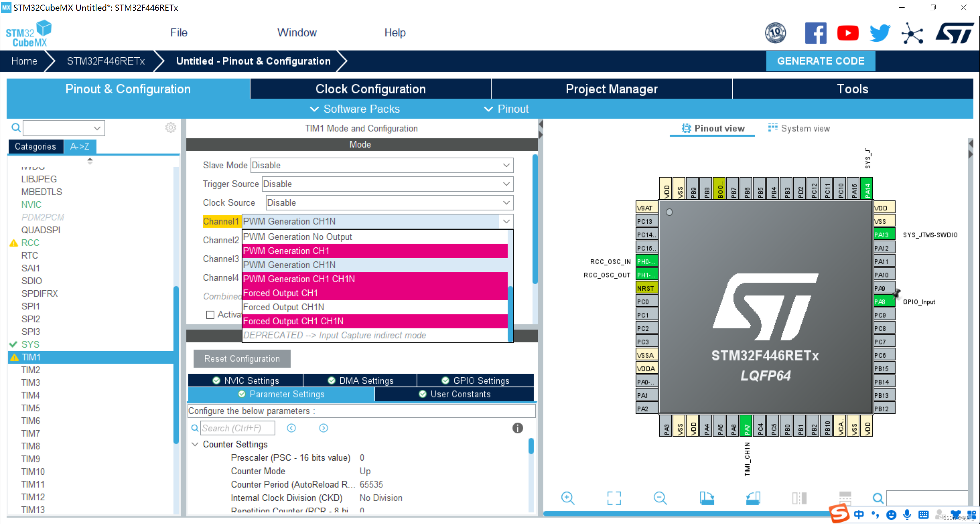Select TIM2 in the peripheral list

point(31,370)
